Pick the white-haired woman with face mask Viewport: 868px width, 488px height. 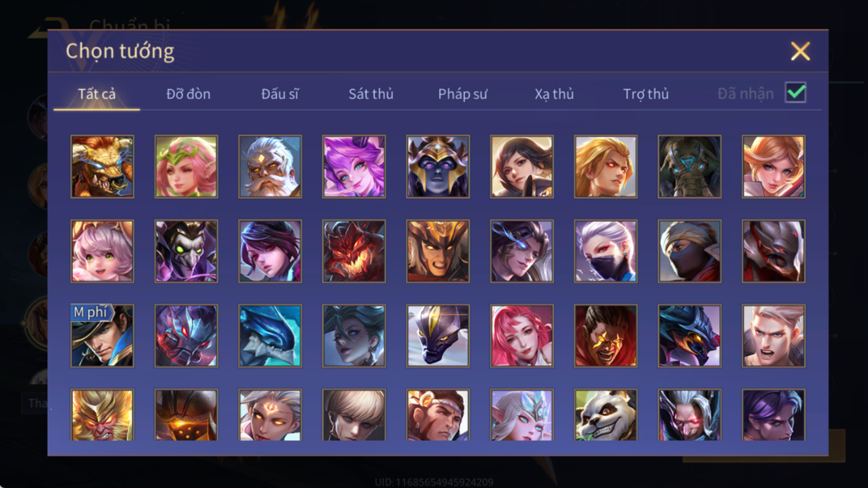pos(606,251)
